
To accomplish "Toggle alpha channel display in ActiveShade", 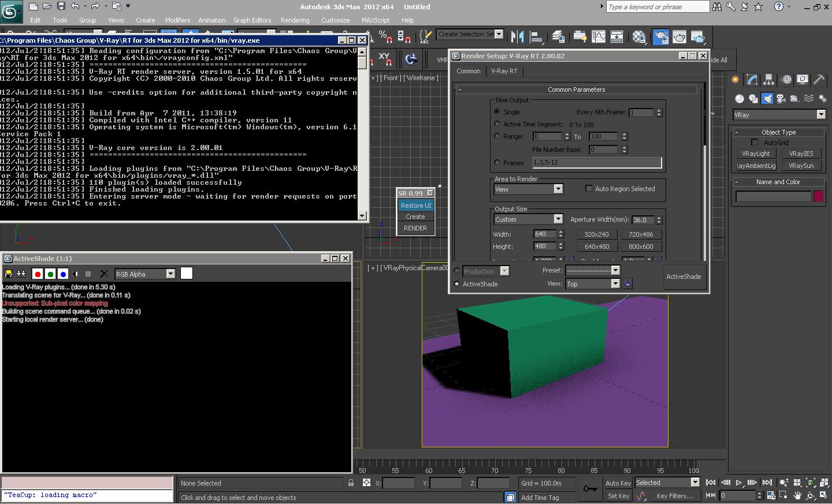I will pos(76,274).
